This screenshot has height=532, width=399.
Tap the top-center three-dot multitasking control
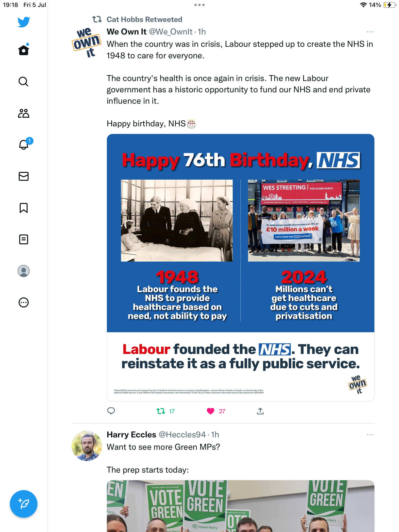pos(199,5)
